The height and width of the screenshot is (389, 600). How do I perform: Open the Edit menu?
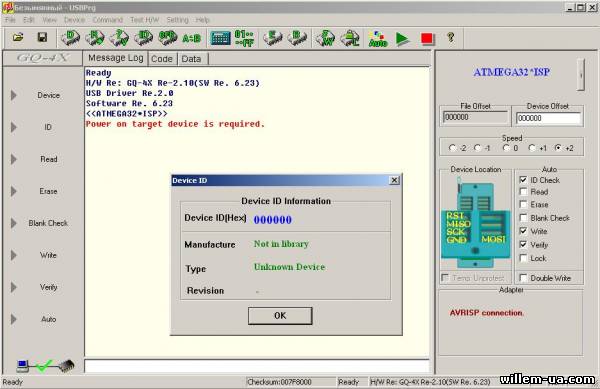pyautogui.click(x=28, y=20)
